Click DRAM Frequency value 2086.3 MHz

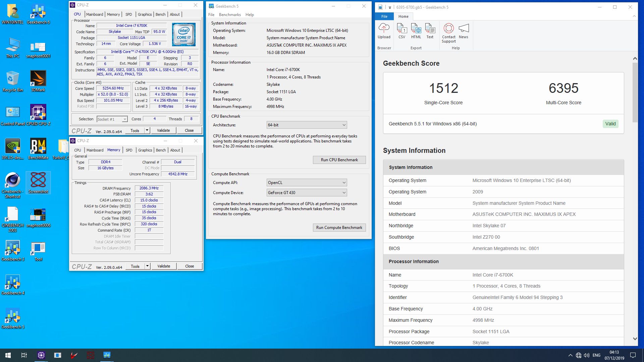pyautogui.click(x=149, y=188)
